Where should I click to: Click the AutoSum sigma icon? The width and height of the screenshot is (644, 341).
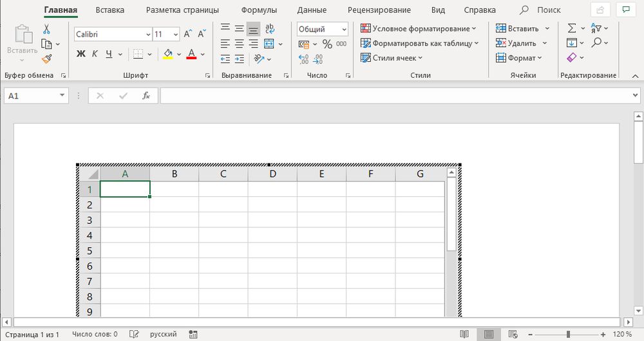point(571,28)
